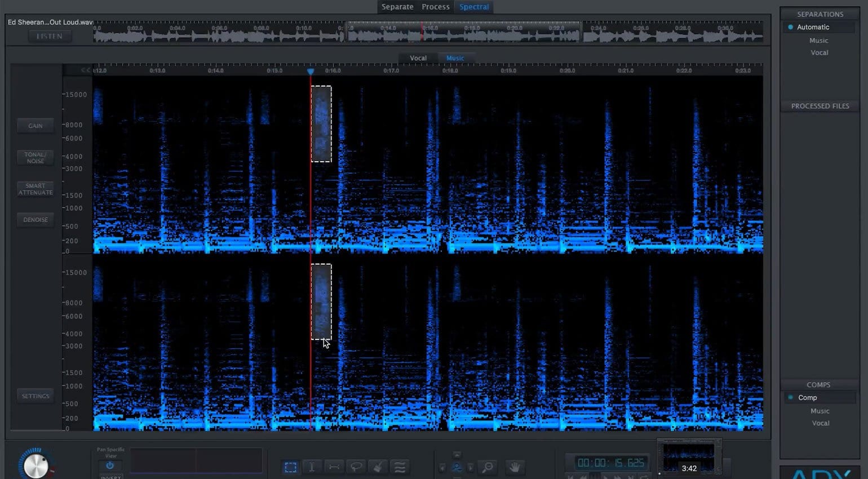Viewport: 868px width, 479px height.
Task: Select the rectangle selection tool
Action: tap(291, 467)
